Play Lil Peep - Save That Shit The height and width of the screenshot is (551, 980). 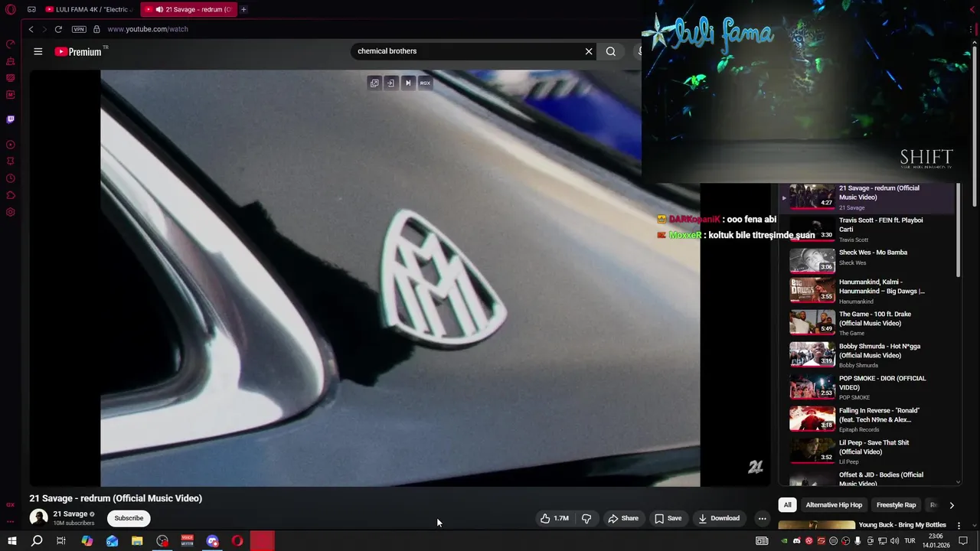[x=867, y=452]
